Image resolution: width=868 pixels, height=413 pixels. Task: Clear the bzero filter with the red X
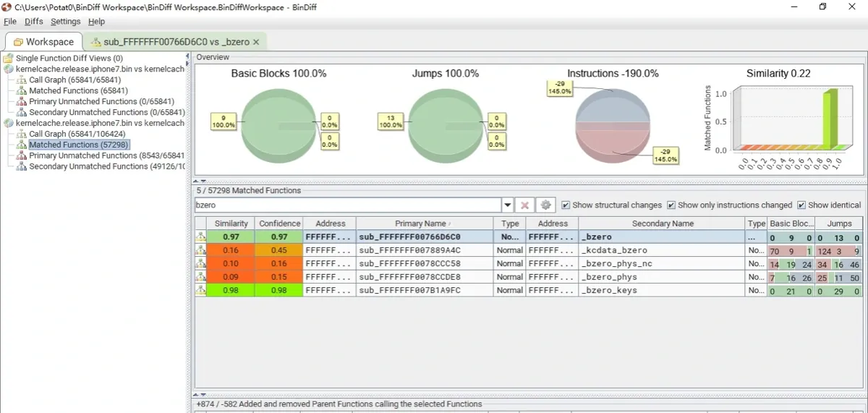[x=525, y=205]
